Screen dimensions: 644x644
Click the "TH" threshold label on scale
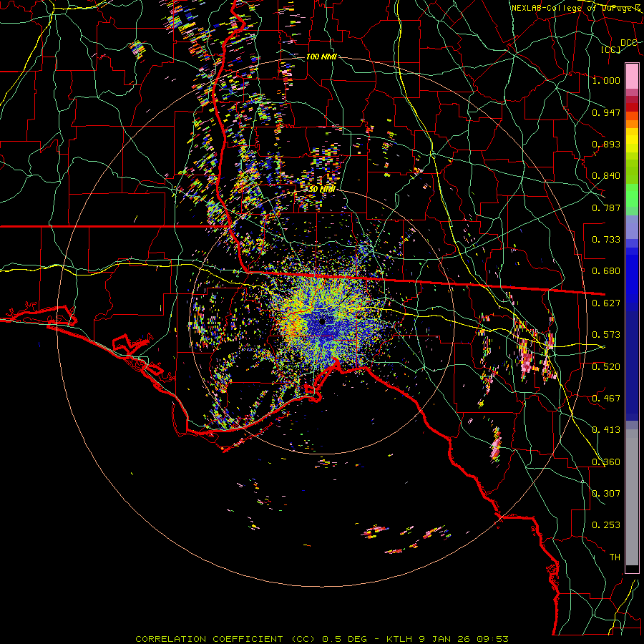click(615, 557)
